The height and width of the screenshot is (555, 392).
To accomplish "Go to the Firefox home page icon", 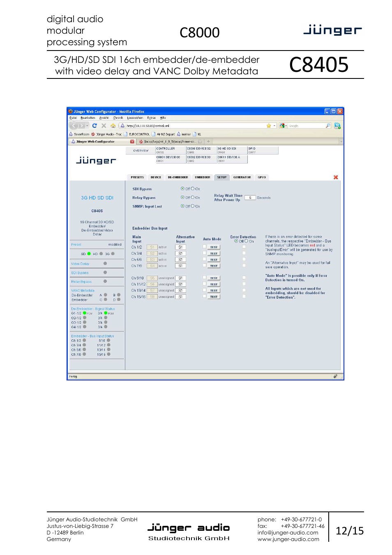I will (x=113, y=126).
